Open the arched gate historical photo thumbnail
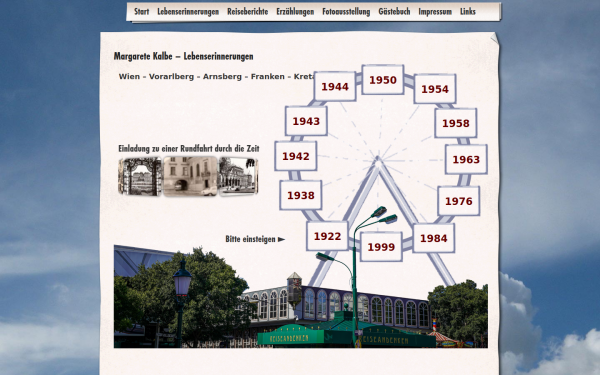Image resolution: width=600 pixels, height=375 pixels. 140,176
